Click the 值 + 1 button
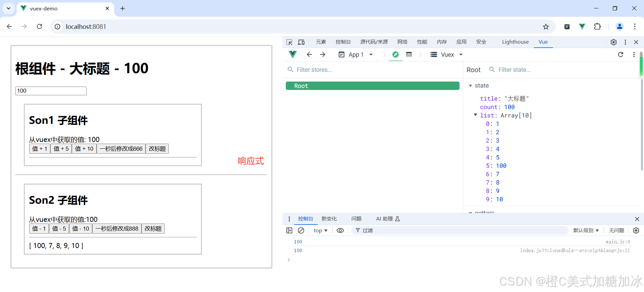This screenshot has height=292, width=644. tap(40, 149)
